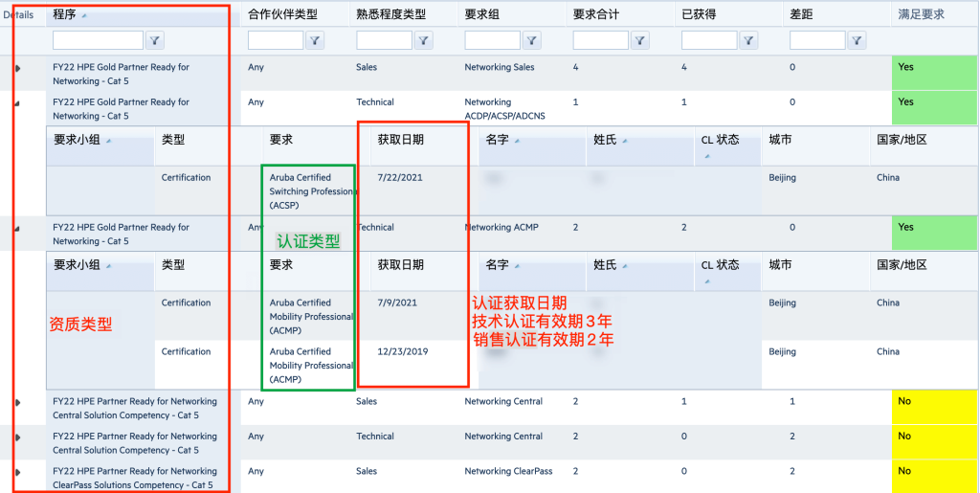Click the Yes cell in the Networking ACMP row
The width and height of the screenshot is (980, 493).
[935, 233]
